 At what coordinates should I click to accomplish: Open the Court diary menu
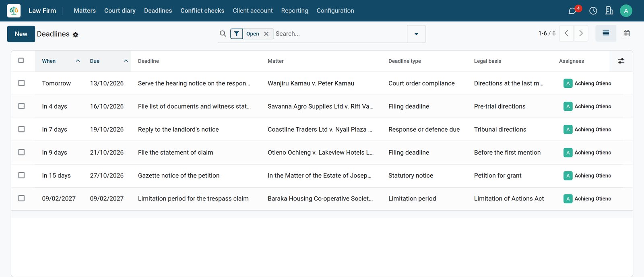(x=120, y=10)
